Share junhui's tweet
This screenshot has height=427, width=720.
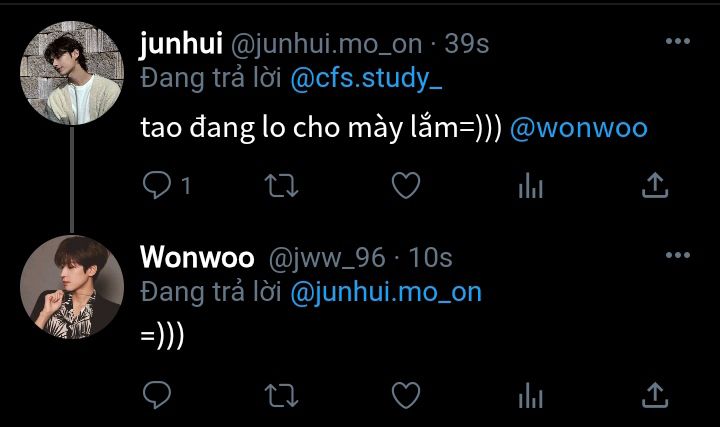click(655, 185)
